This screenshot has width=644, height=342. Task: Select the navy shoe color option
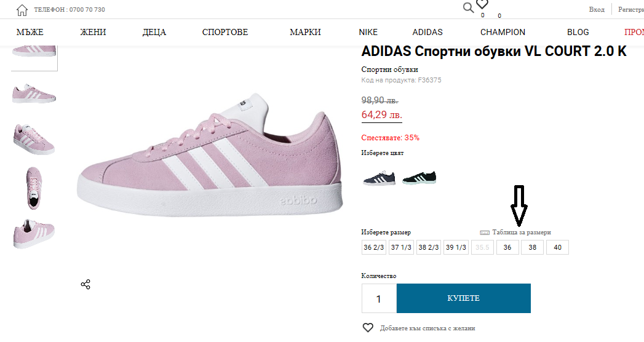(380, 178)
